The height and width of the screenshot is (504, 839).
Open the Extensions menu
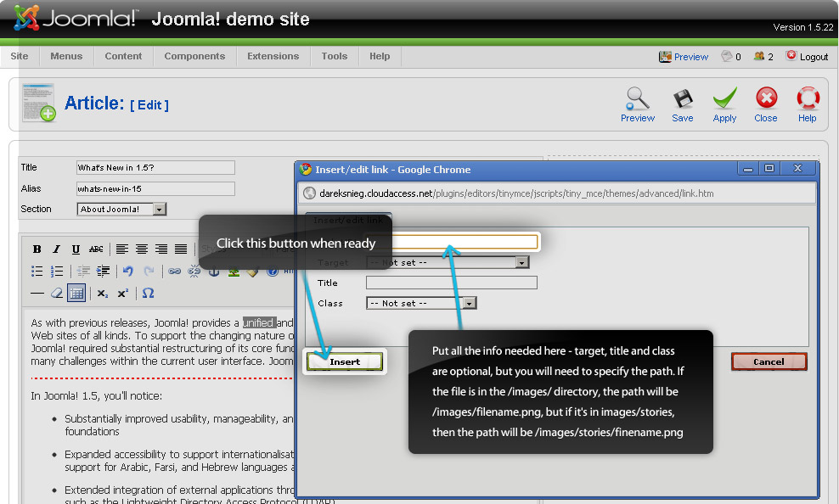[x=273, y=56]
